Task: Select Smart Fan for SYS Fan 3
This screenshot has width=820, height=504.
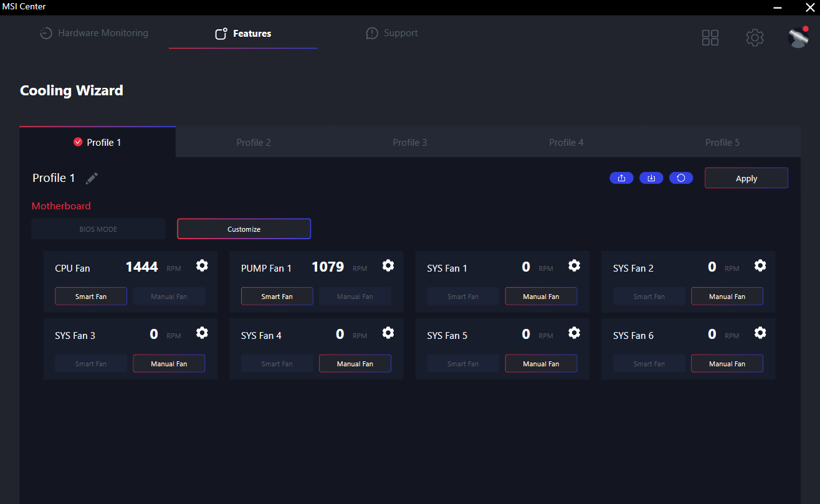Action: (91, 364)
